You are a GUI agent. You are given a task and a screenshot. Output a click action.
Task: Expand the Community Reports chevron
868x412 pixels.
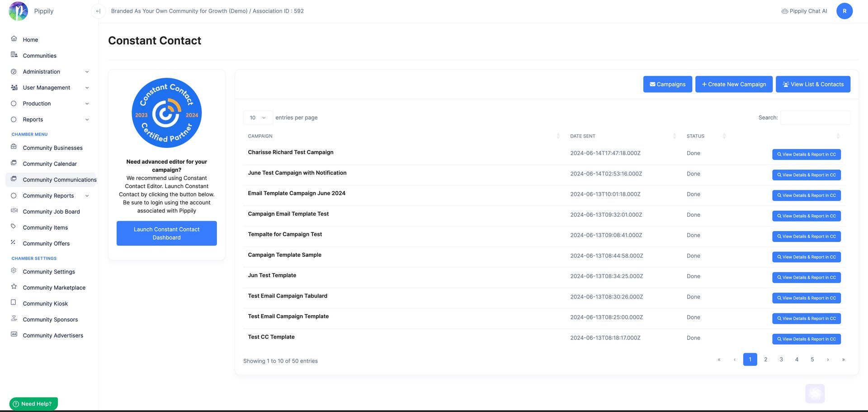coord(87,196)
